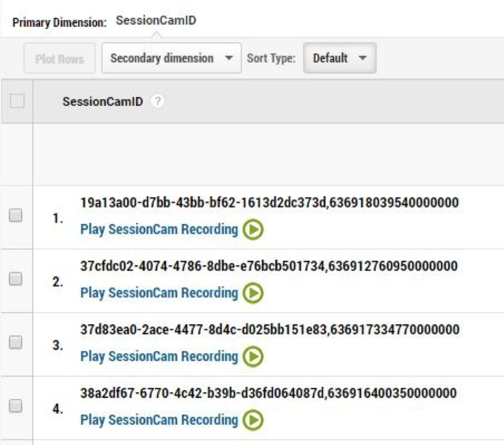Click the green play icon in row 1
This screenshot has width=504, height=445.
tap(253, 229)
